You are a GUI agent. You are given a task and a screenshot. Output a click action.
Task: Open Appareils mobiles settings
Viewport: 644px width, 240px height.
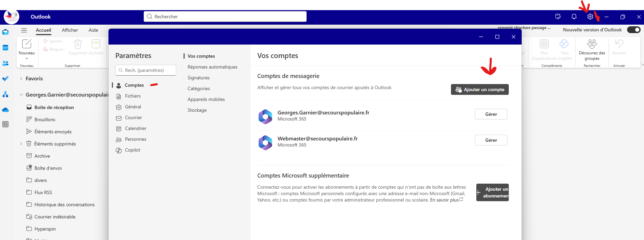click(x=206, y=99)
